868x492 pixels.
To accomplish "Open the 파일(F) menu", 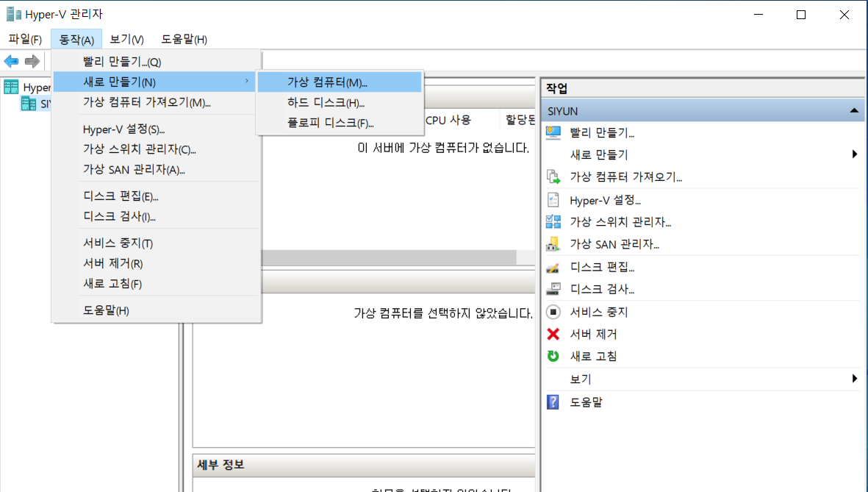I will tap(25, 39).
